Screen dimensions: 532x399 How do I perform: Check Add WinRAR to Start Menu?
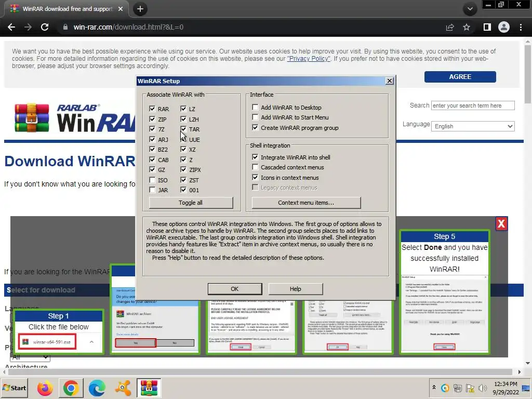[x=255, y=117]
